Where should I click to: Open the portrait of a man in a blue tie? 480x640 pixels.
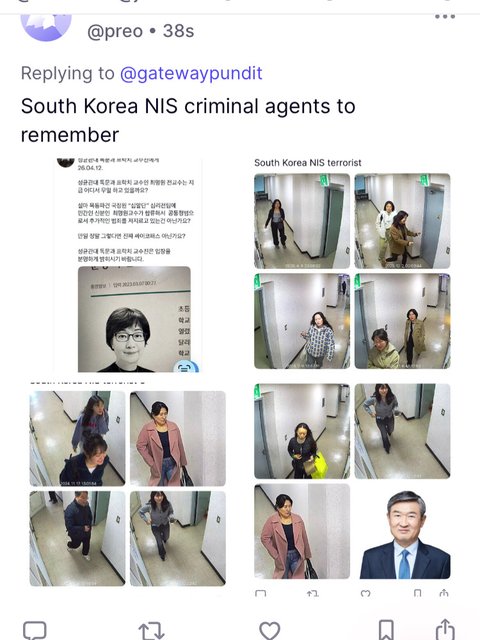(404, 534)
